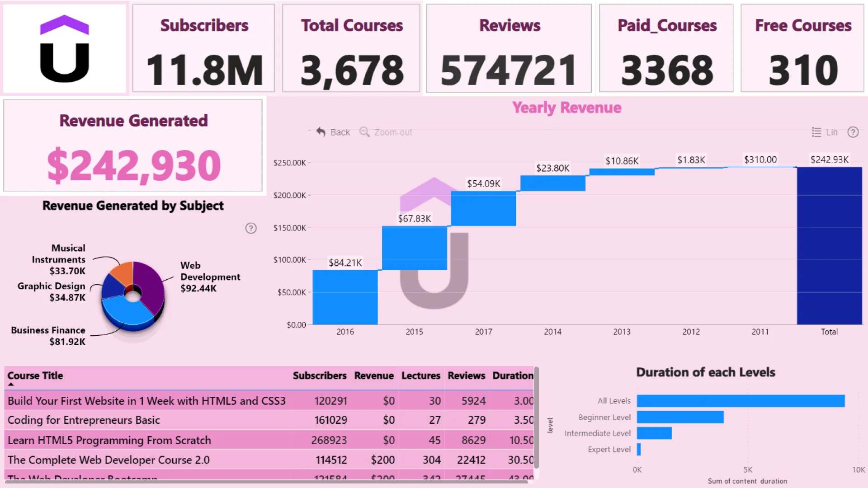Select the Paid_Courses 3368 card

[x=666, y=48]
